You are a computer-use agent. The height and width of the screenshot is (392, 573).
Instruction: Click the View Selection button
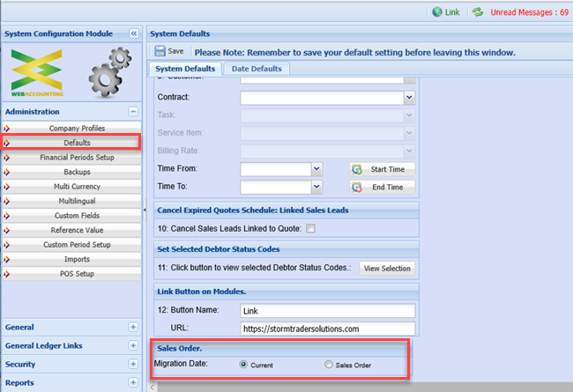(387, 269)
